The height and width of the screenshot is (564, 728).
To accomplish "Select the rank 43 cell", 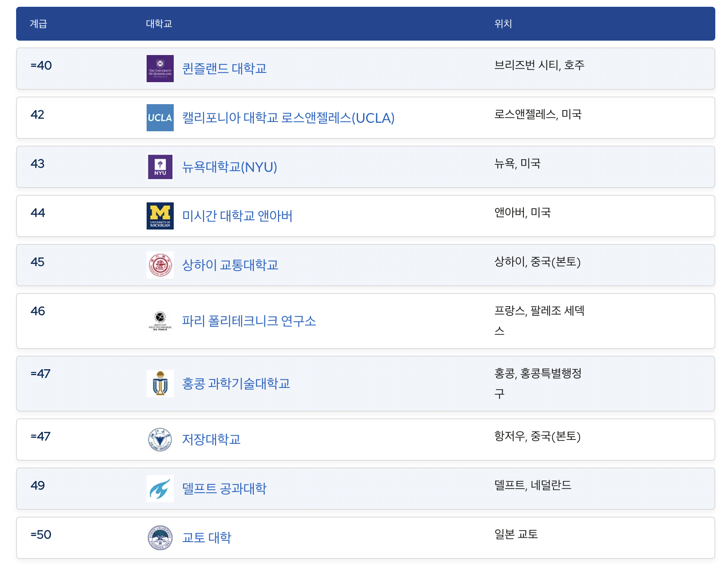I will (37, 163).
